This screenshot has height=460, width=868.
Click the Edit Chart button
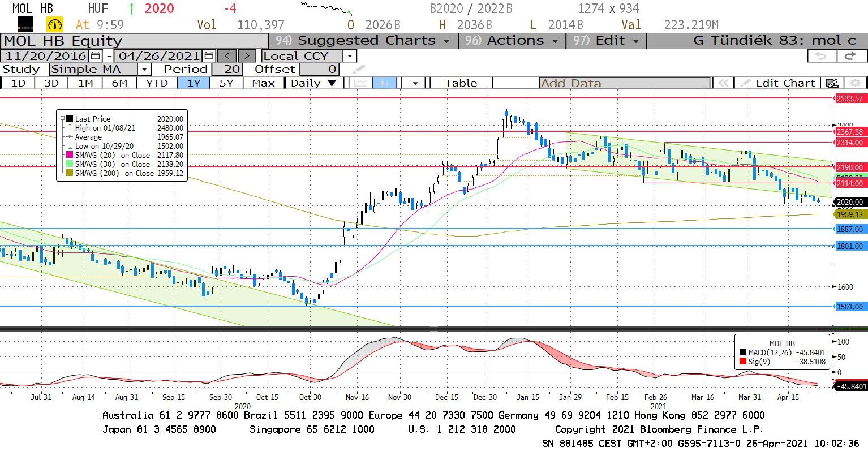click(779, 83)
